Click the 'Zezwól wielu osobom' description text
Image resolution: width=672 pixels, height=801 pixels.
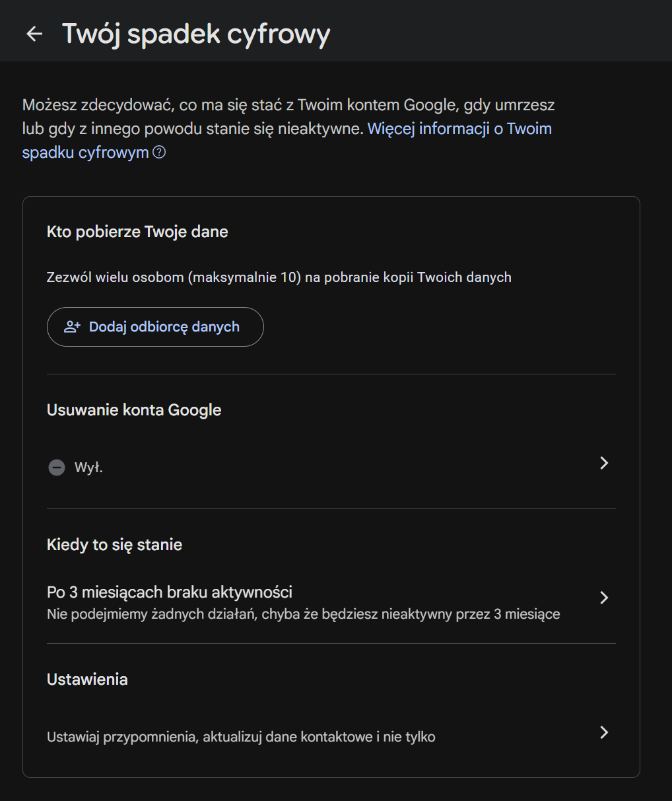(279, 277)
